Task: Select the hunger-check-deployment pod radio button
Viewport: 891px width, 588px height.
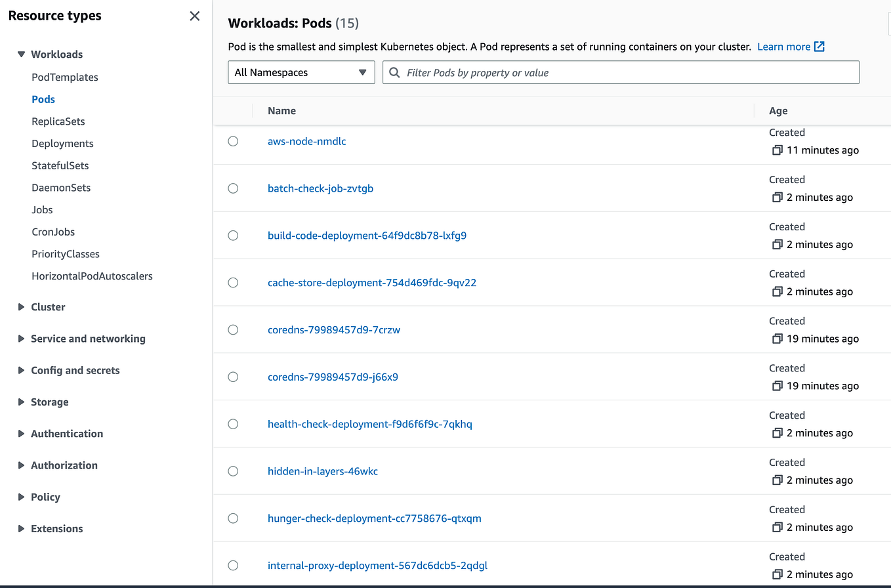Action: [233, 518]
